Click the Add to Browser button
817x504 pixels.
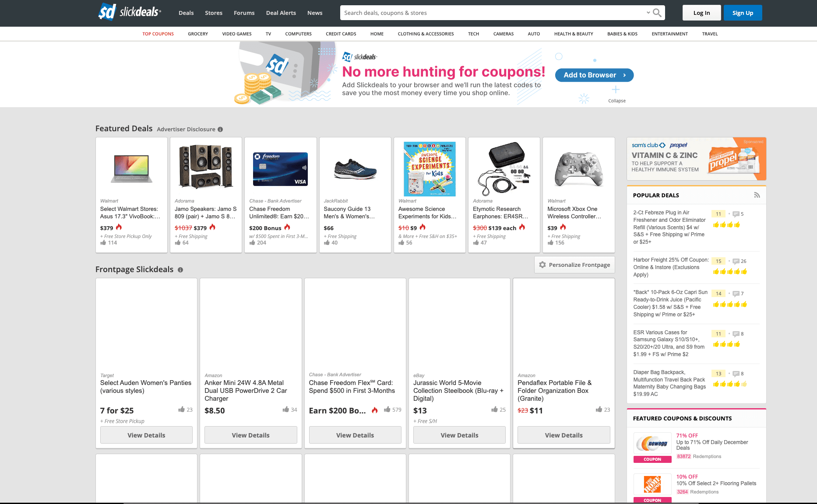(x=594, y=75)
